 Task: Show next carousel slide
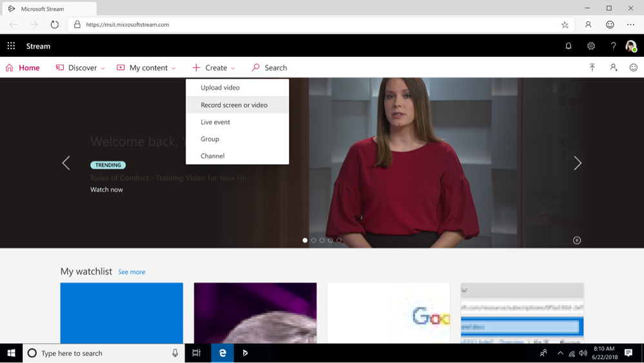point(578,163)
